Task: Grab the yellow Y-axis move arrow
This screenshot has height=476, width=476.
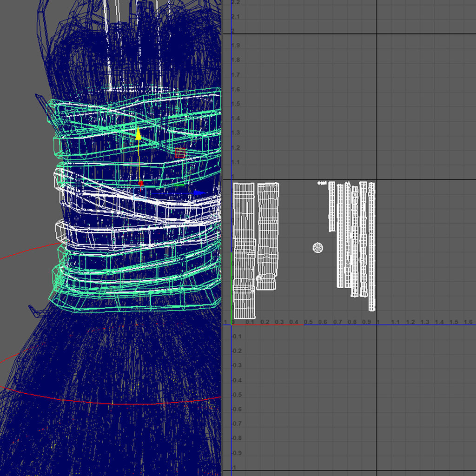Action: click(x=139, y=134)
